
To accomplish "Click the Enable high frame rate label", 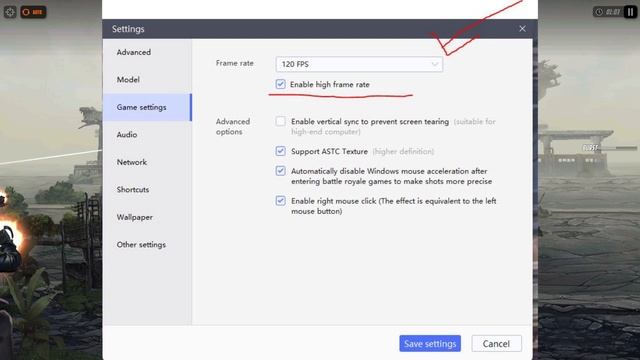I will (x=330, y=84).
